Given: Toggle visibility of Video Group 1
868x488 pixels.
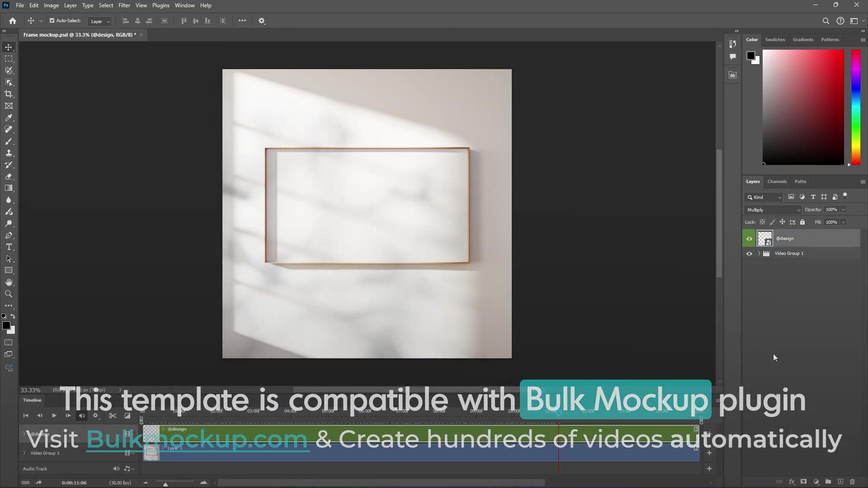Looking at the screenshot, I should (x=749, y=253).
